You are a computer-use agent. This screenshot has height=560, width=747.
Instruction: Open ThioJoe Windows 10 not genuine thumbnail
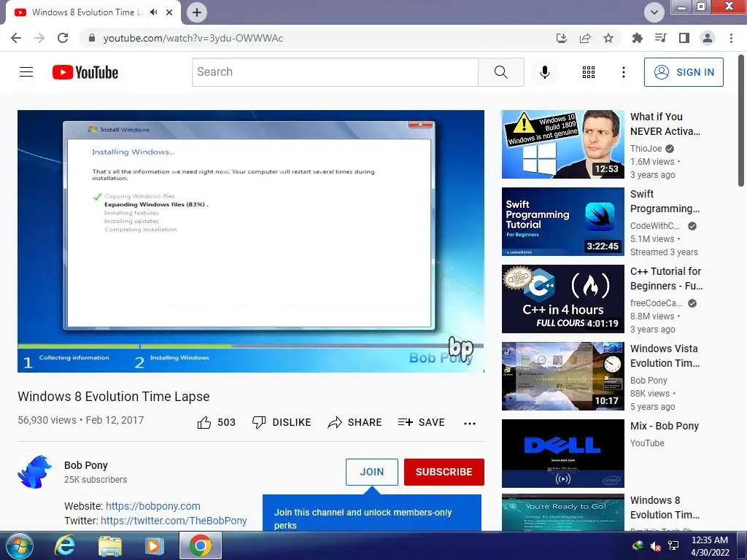click(x=562, y=144)
